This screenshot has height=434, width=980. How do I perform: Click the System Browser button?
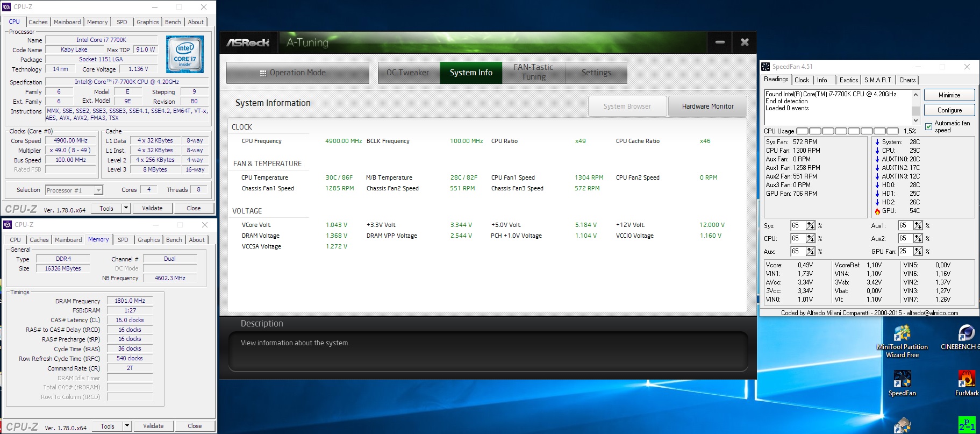(627, 106)
